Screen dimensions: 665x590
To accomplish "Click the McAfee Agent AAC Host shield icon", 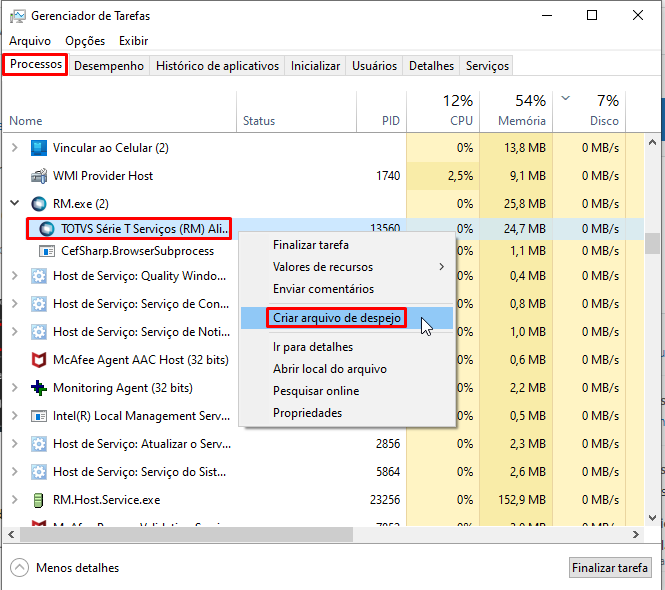I will (x=39, y=359).
